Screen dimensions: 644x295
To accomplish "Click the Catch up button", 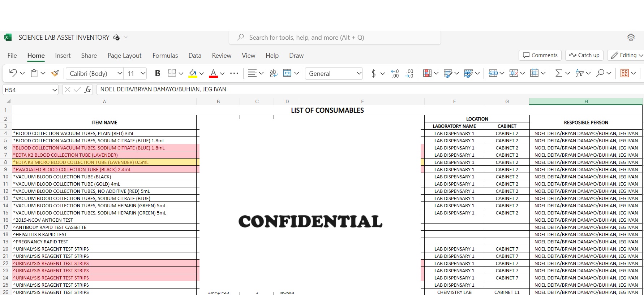I will pyautogui.click(x=584, y=55).
